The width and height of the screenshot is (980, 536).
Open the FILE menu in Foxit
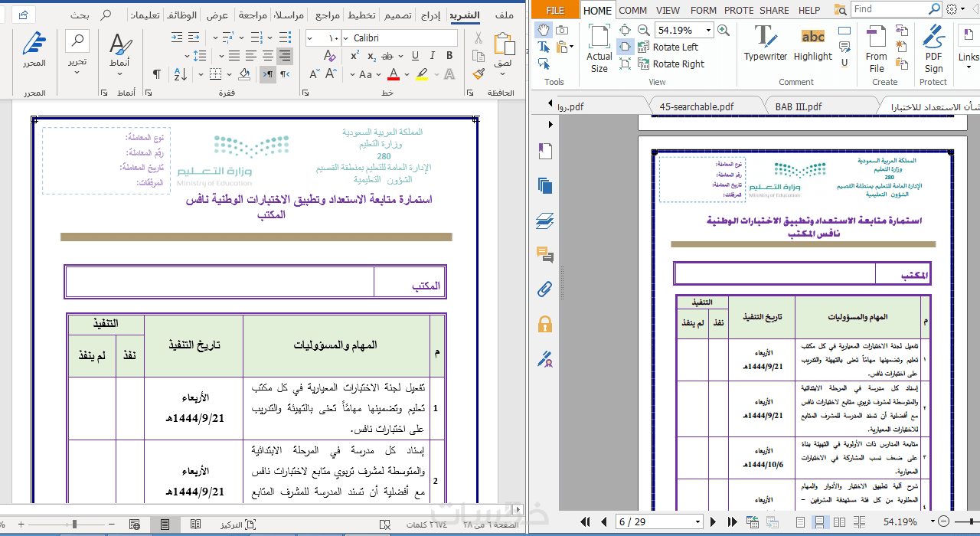[556, 10]
